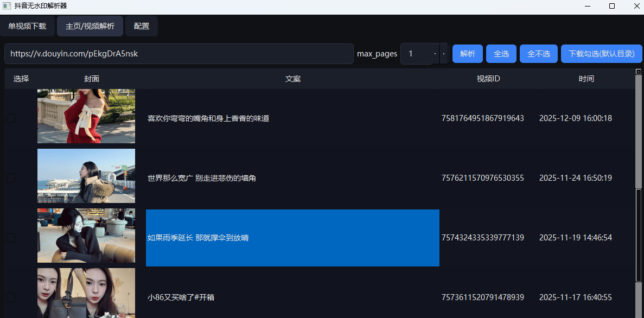644x318 pixels.
Task: Click the 解析 parse button
Action: pos(467,53)
